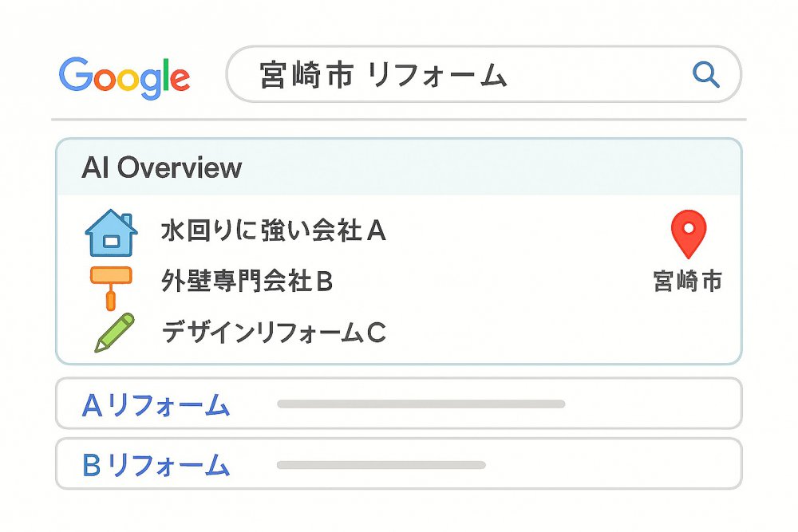
Task: Select 水回りに強い会社A entry
Action: 273,231
